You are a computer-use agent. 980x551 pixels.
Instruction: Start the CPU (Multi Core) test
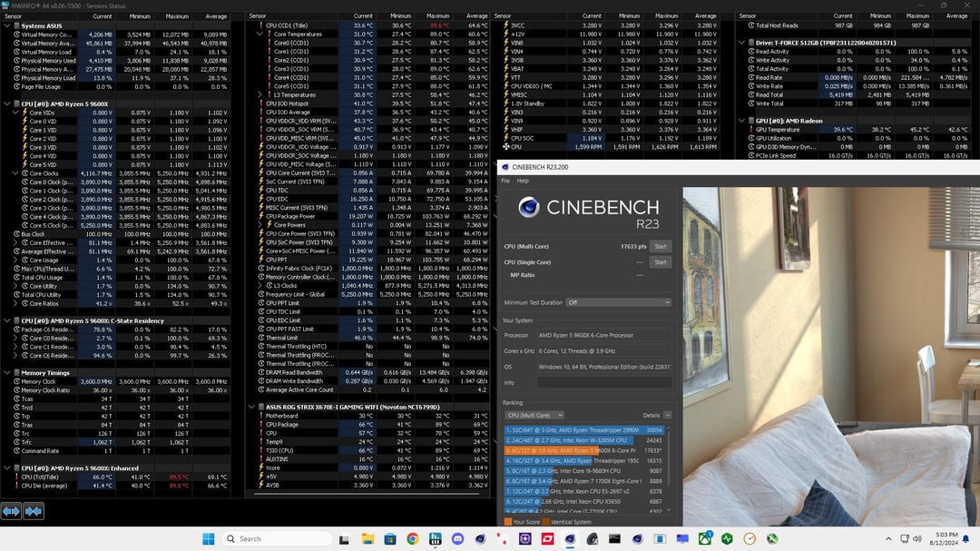click(x=661, y=246)
